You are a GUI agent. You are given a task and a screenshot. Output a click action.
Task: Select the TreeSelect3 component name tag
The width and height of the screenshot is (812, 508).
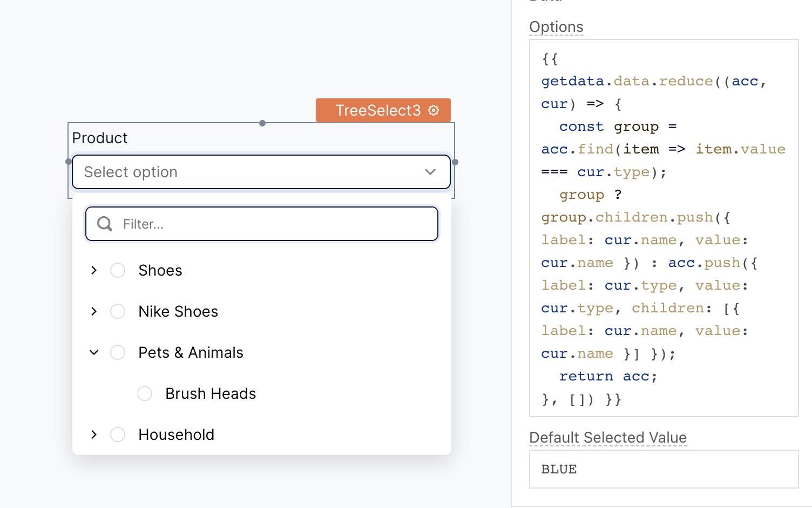click(378, 110)
